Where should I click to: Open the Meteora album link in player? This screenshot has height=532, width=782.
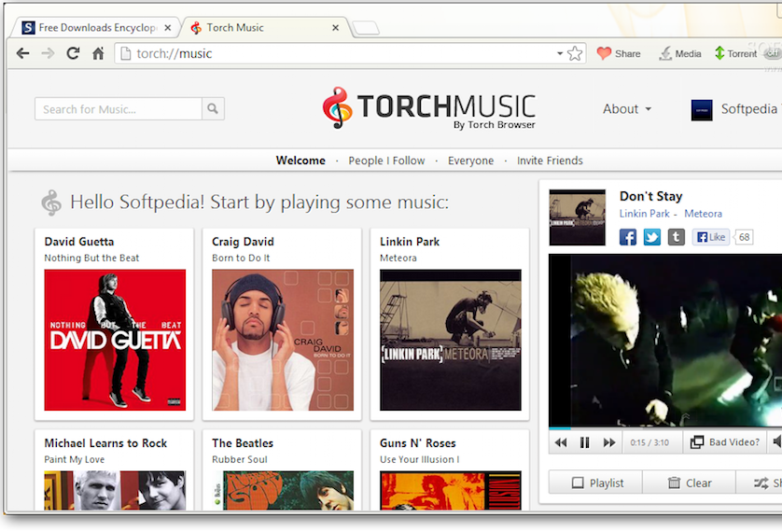coord(703,214)
